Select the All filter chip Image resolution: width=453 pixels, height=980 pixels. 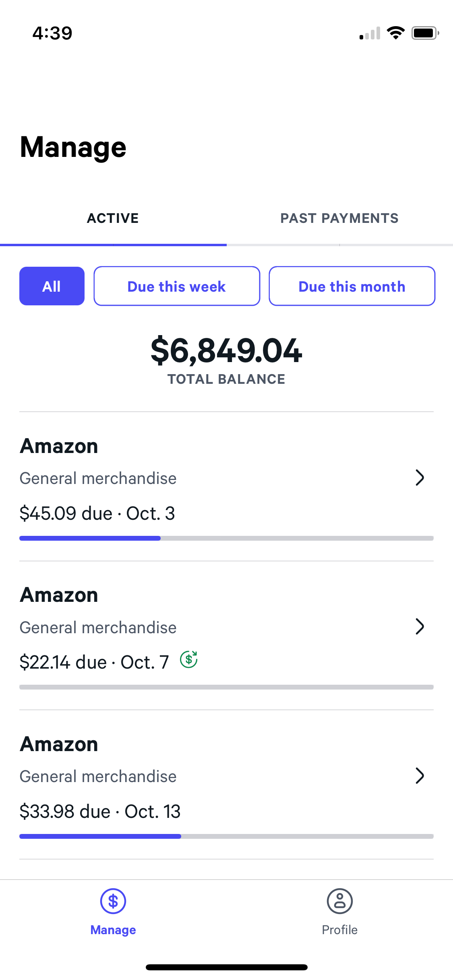[x=52, y=286]
